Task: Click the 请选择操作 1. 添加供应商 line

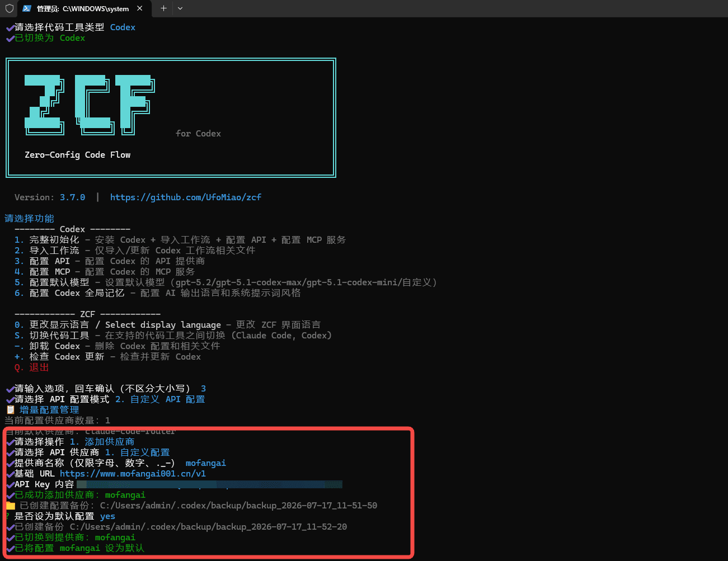Action: click(70, 442)
